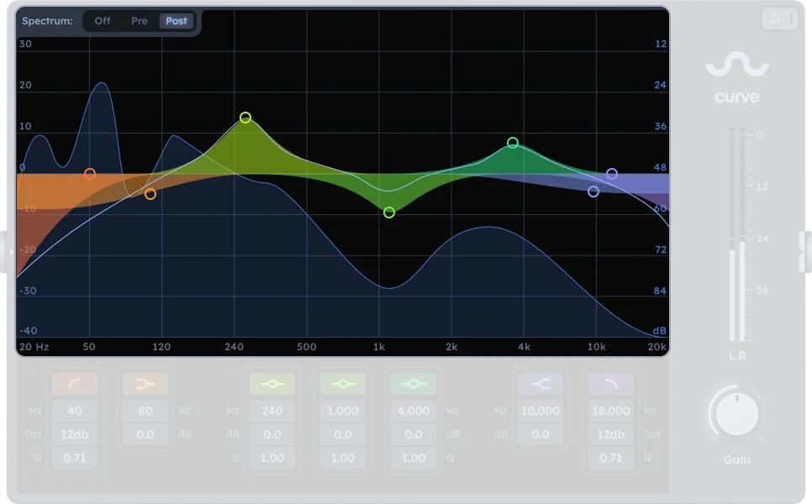The image size is (812, 504).
Task: Set spectrum analyzer to Off
Action: point(102,21)
